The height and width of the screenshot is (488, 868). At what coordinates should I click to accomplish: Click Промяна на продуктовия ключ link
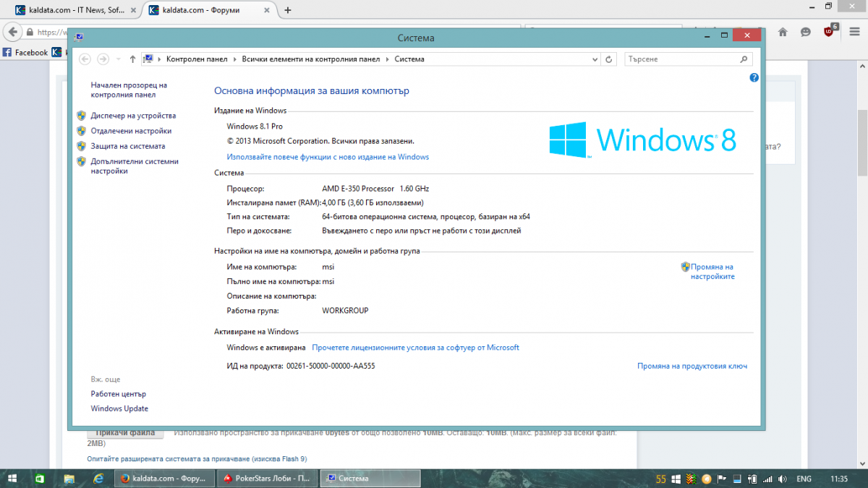point(692,367)
